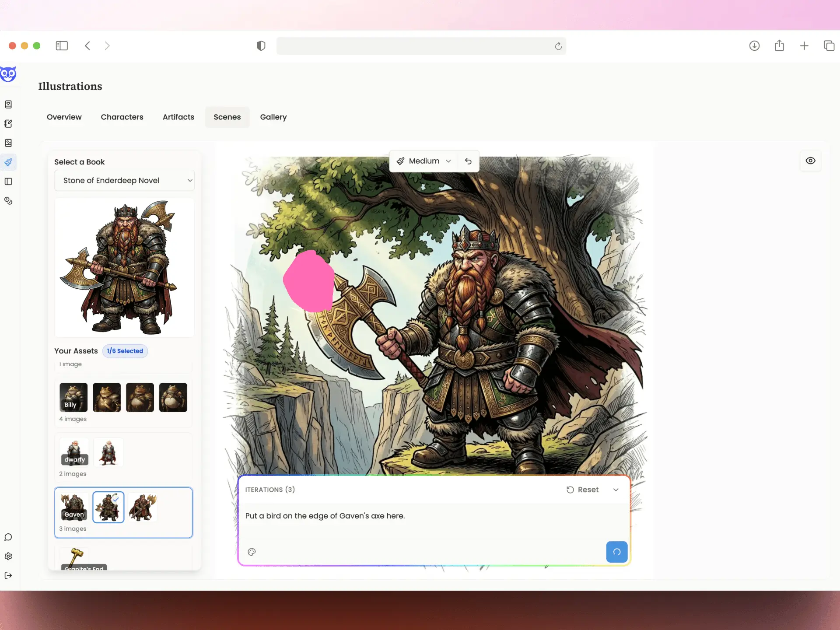Viewport: 840px width, 630px height.
Task: Open the settings gear in the sidebar
Action: click(8, 556)
